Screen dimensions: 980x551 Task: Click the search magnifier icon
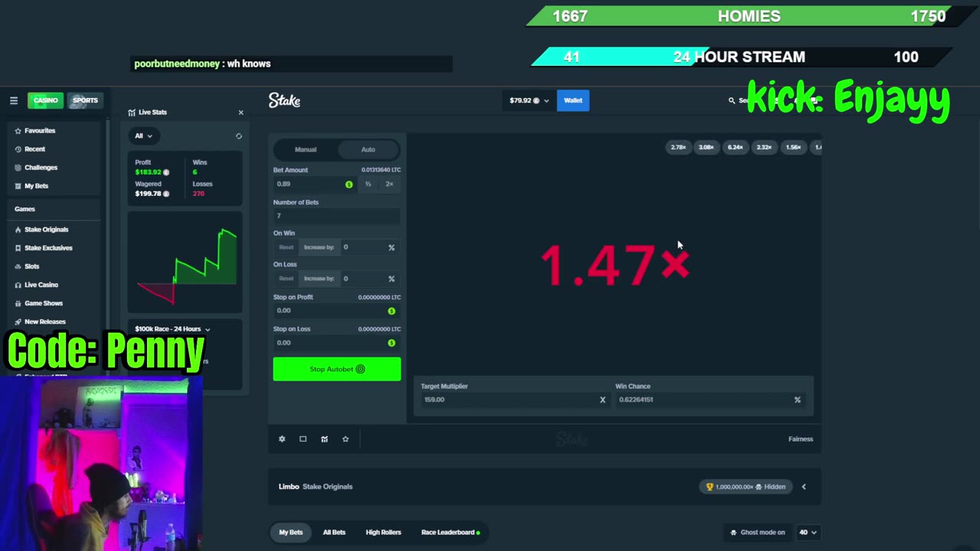click(x=732, y=100)
